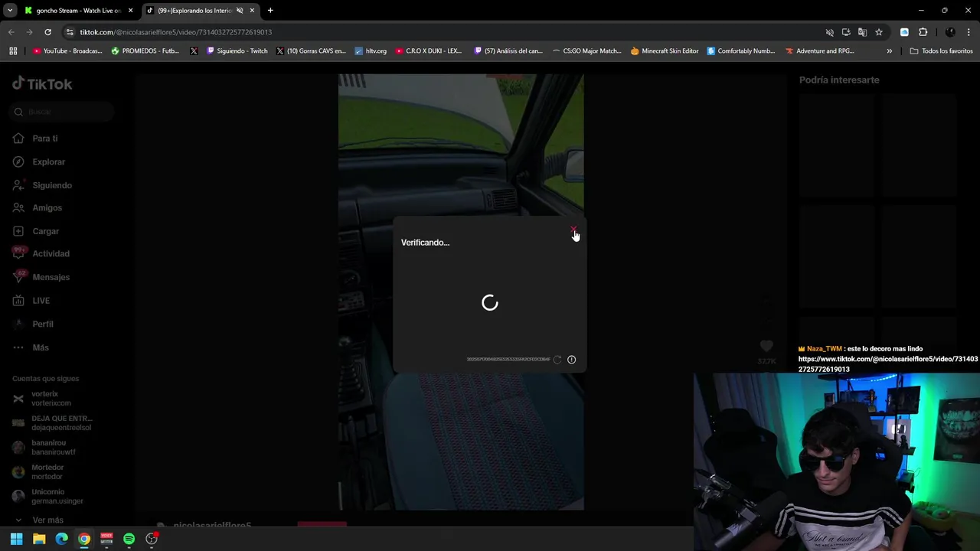Open the Adventure and RPG bookmark
Screen dimensions: 980x551
coord(819,51)
